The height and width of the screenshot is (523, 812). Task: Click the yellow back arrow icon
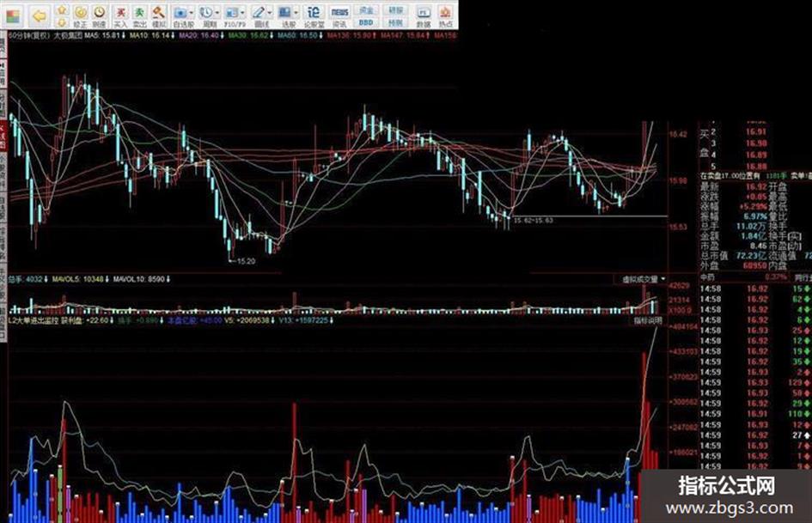tap(40, 16)
